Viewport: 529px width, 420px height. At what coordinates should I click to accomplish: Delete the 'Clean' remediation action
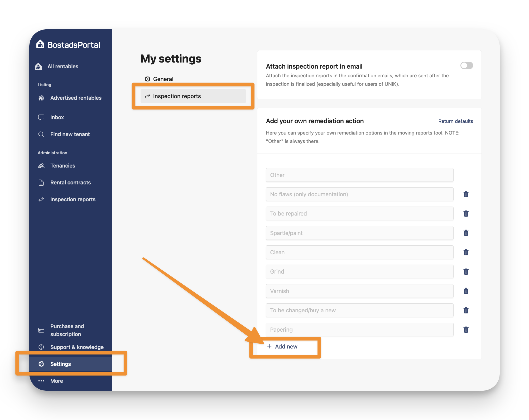(466, 252)
